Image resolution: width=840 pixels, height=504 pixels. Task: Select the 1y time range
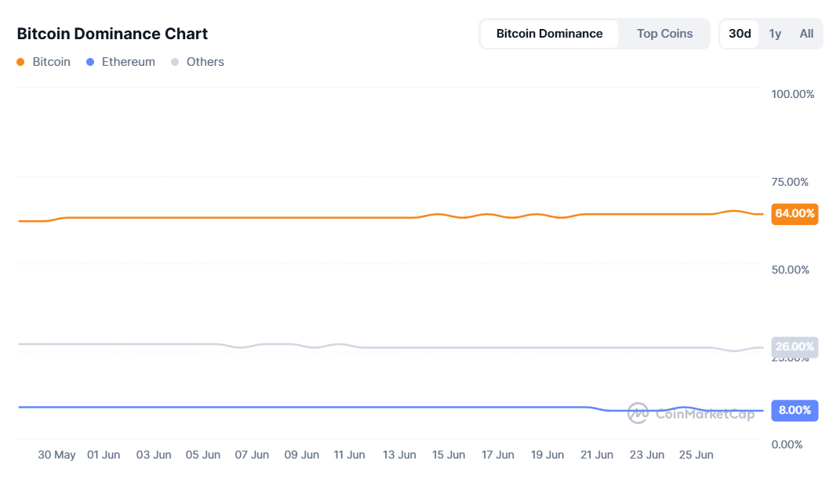[775, 34]
